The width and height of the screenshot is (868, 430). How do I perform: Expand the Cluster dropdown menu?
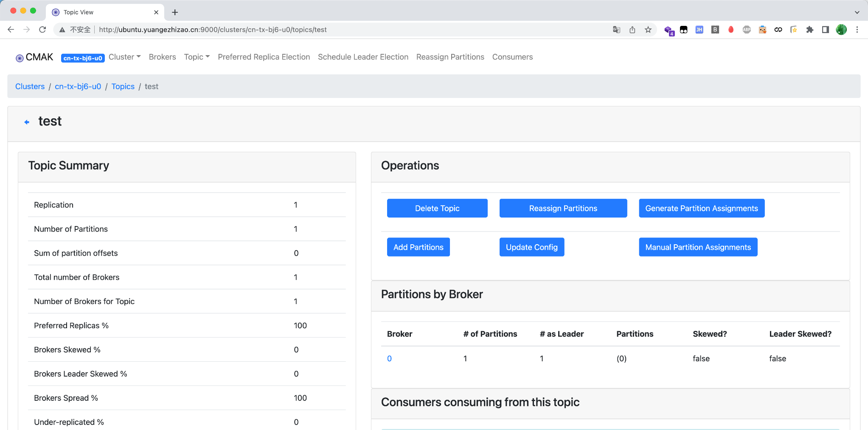[124, 57]
